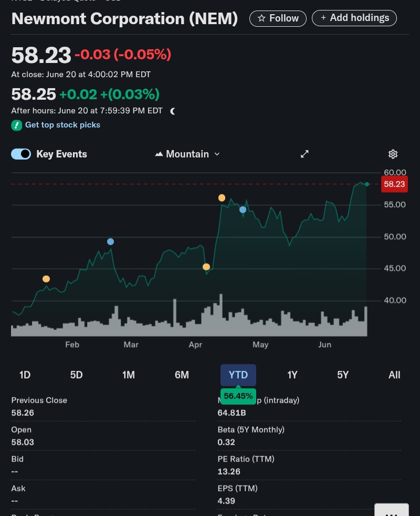The height and width of the screenshot is (516, 420).
Task: Click the Jun label on chart axis
Action: pyautogui.click(x=325, y=345)
